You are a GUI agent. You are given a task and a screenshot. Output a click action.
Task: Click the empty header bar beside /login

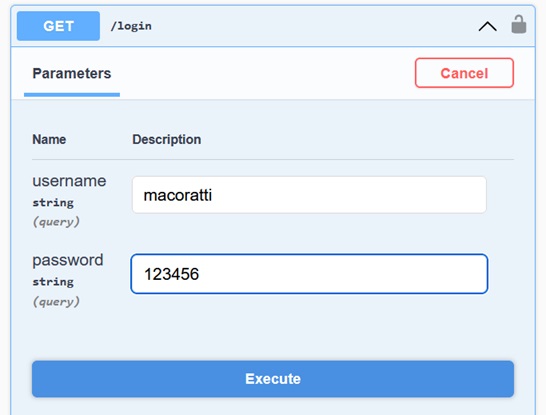313,26
